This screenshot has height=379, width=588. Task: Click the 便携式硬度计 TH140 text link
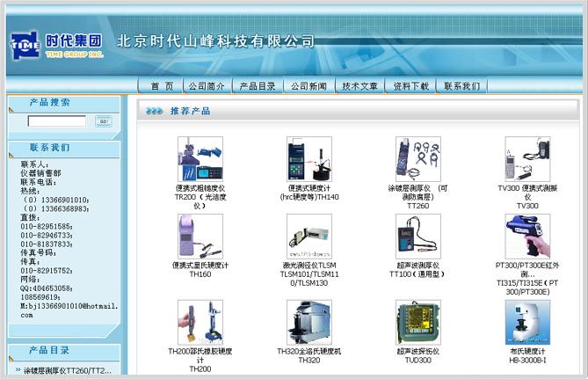point(309,193)
